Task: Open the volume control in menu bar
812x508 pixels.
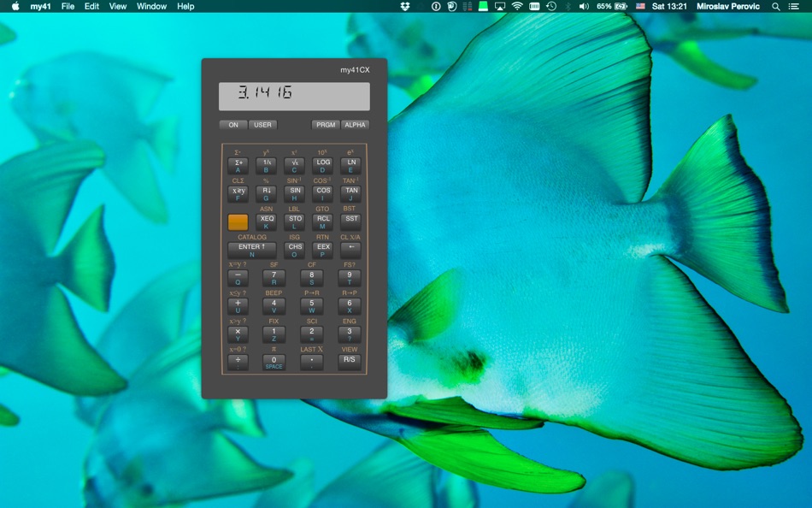Action: [x=584, y=6]
